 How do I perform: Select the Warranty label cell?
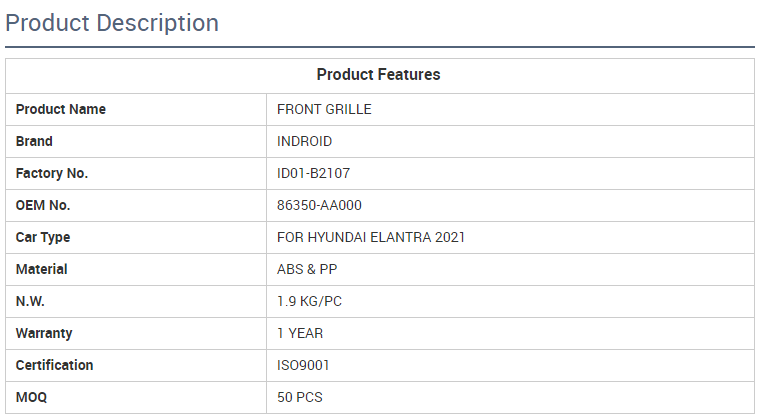tap(44, 333)
